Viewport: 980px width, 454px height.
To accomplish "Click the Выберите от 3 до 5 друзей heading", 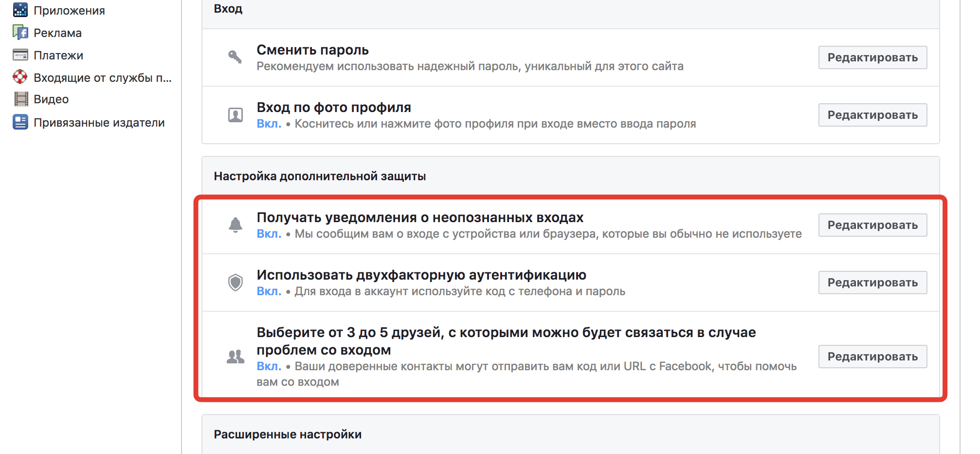I will (506, 341).
